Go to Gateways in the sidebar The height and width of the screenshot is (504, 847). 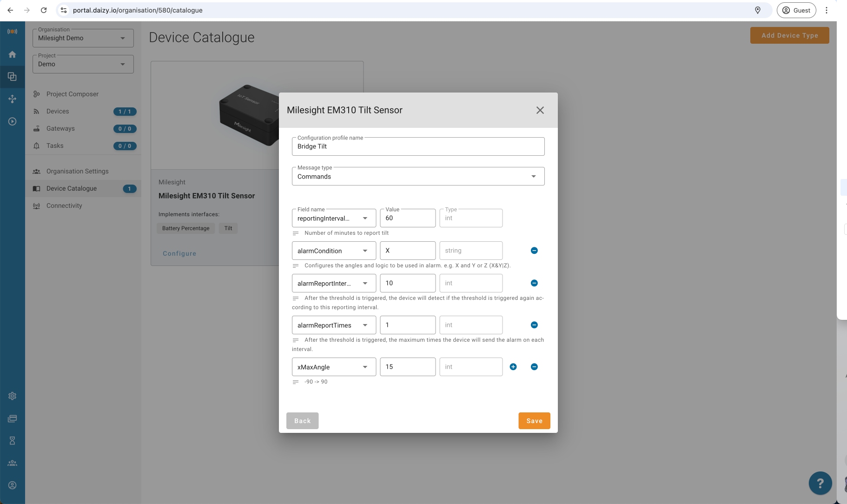(83, 128)
